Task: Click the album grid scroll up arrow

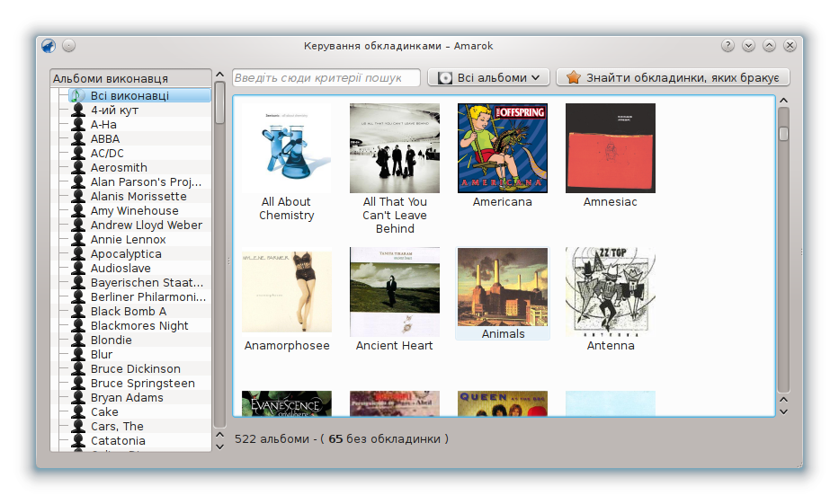Action: coord(784,101)
